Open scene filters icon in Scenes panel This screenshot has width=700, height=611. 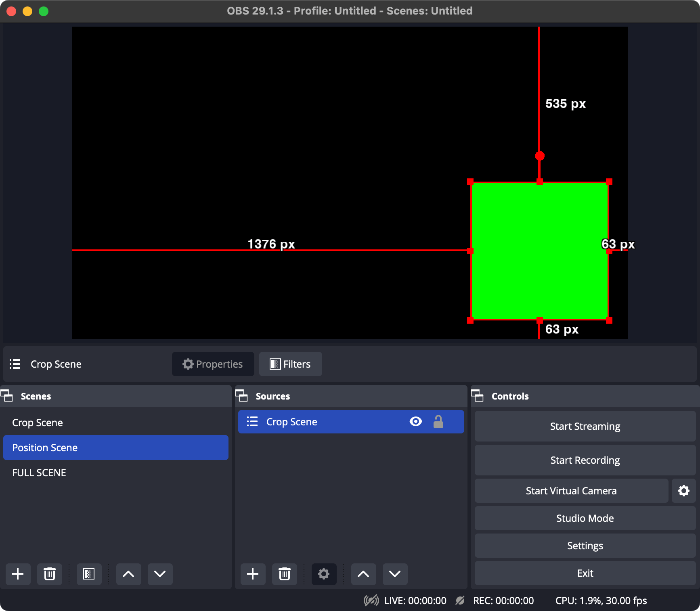click(x=88, y=574)
